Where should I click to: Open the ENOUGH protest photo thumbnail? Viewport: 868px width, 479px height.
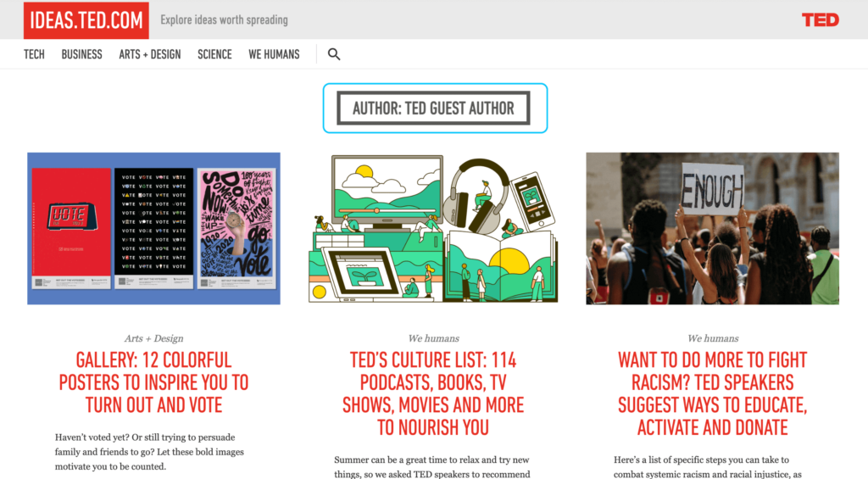click(712, 228)
